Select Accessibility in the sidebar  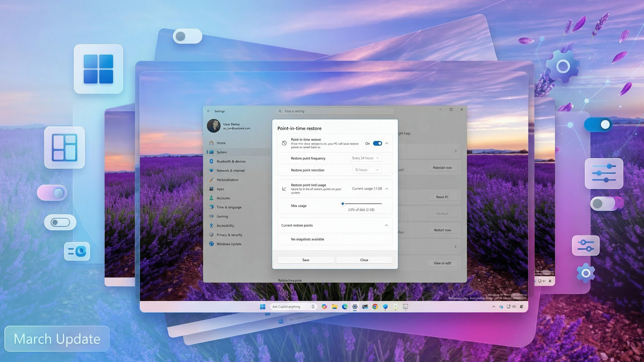225,225
